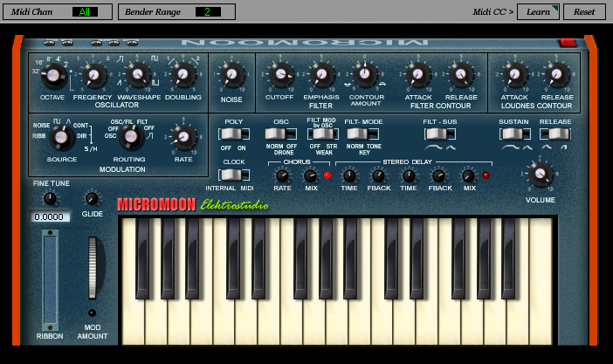Click the first Stereo Delay Fback knob
Screen dimensions: 613x364
coord(378,175)
